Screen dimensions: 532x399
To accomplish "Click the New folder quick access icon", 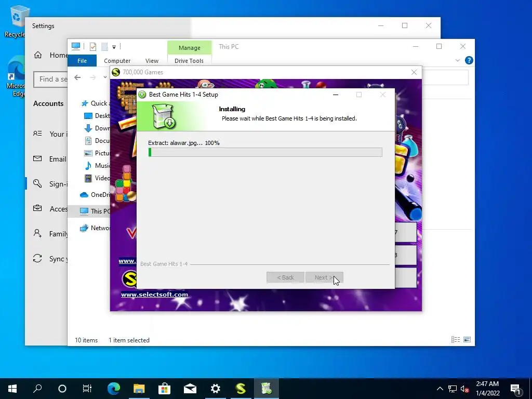I will (104, 46).
